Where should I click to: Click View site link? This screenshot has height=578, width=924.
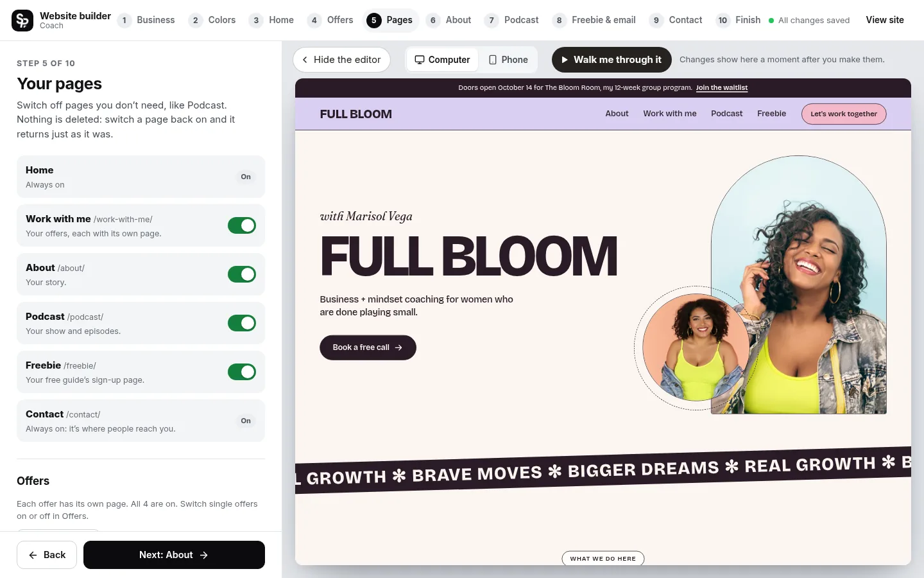point(885,20)
